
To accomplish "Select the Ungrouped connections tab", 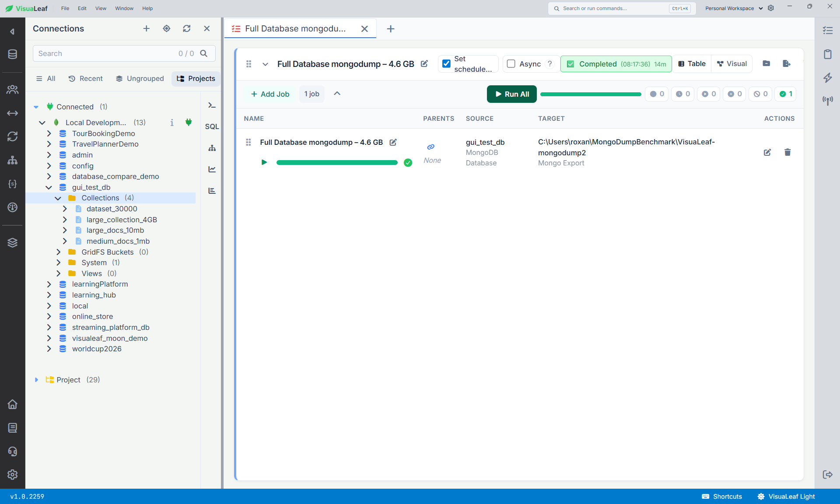I will (140, 79).
